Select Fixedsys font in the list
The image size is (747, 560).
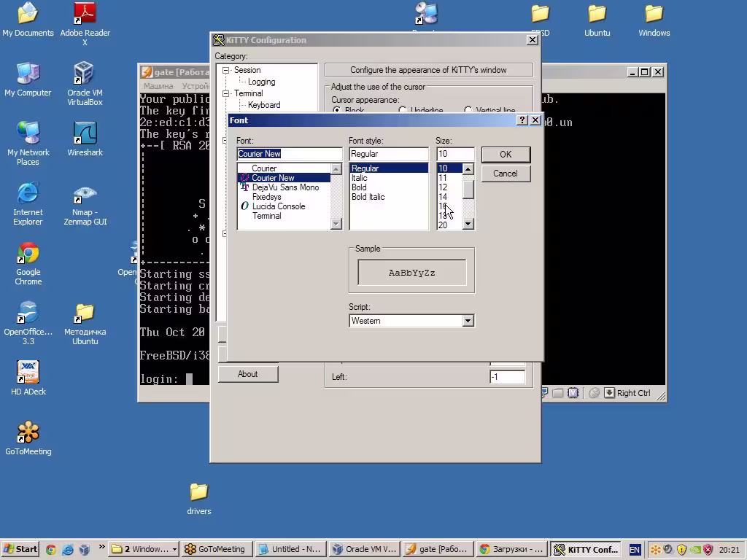[284, 197]
